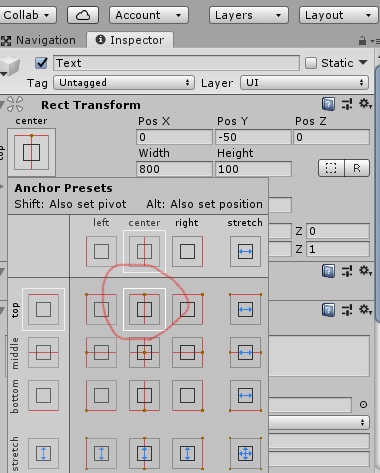Switch to the Navigation tab
The height and width of the screenshot is (473, 380).
[38, 40]
